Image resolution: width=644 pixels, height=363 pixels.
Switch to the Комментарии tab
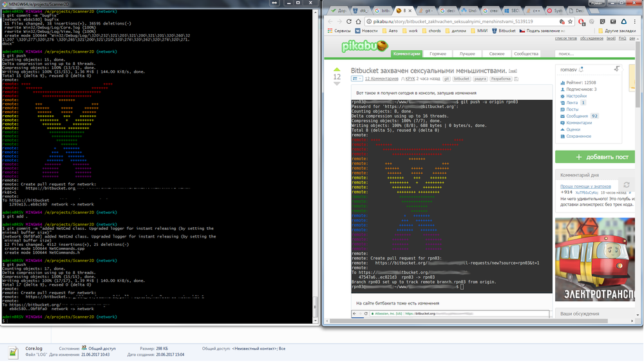(406, 54)
